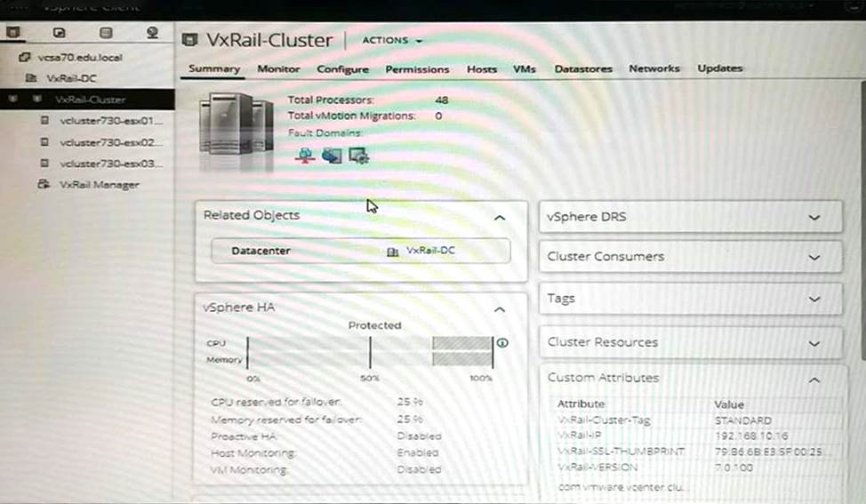Click the first icon under Fault Domains
The height and width of the screenshot is (504, 866).
pyautogui.click(x=305, y=156)
